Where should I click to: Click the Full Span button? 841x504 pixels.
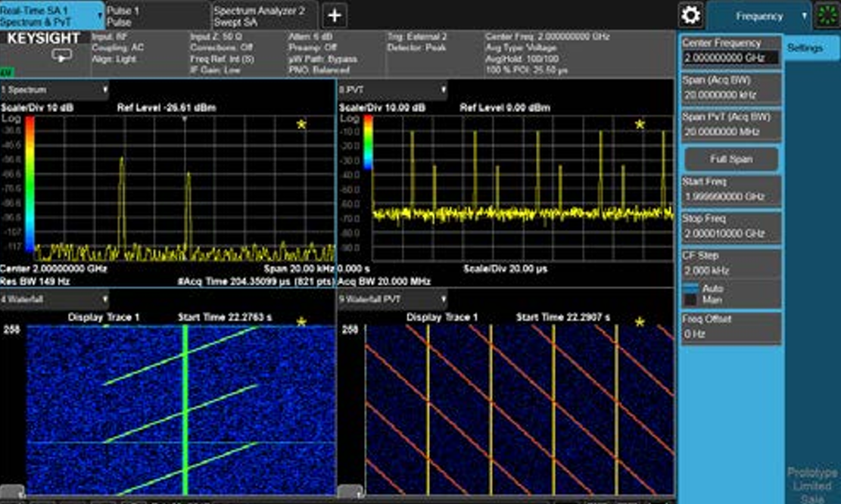[731, 159]
